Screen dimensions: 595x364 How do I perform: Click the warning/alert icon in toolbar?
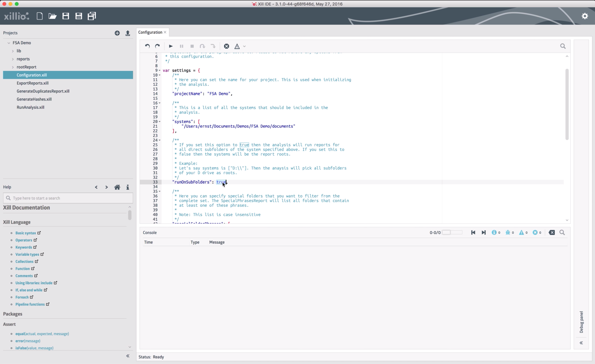237,46
